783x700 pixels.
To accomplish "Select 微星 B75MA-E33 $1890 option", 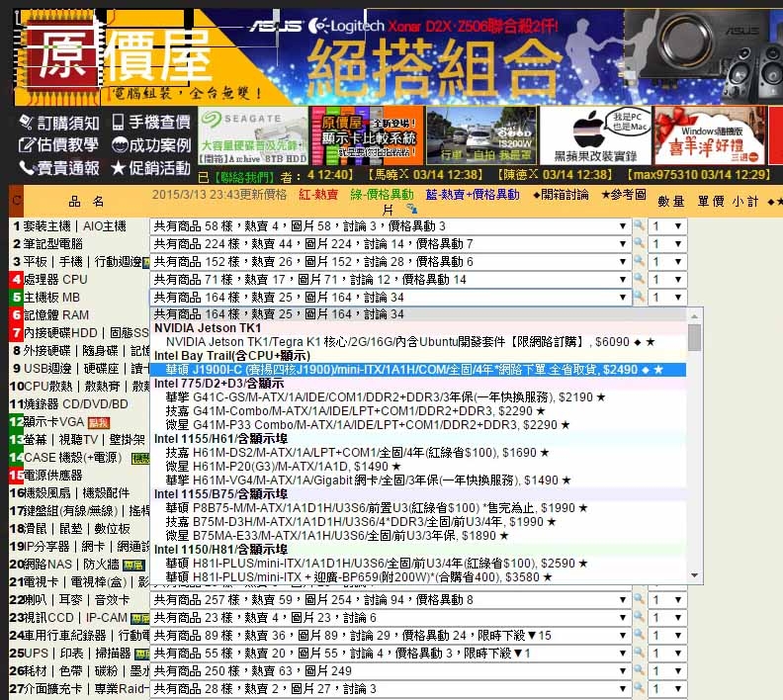I will tap(418, 536).
